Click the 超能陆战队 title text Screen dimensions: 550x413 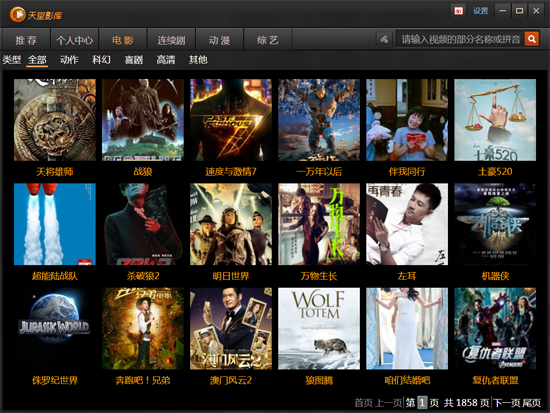tap(55, 276)
